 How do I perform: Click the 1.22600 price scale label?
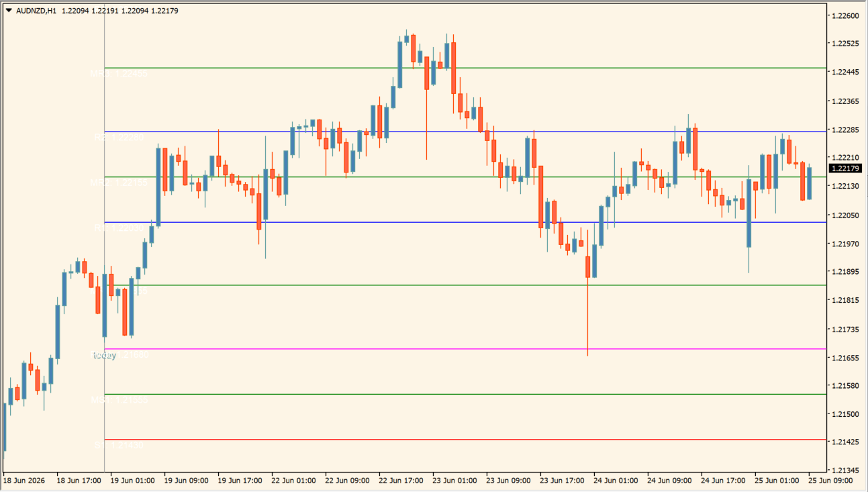point(845,15)
